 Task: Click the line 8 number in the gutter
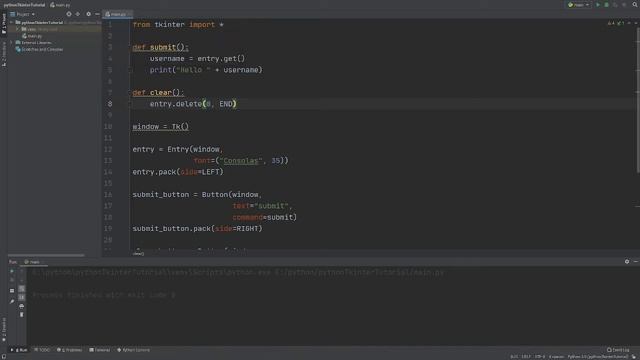point(109,104)
